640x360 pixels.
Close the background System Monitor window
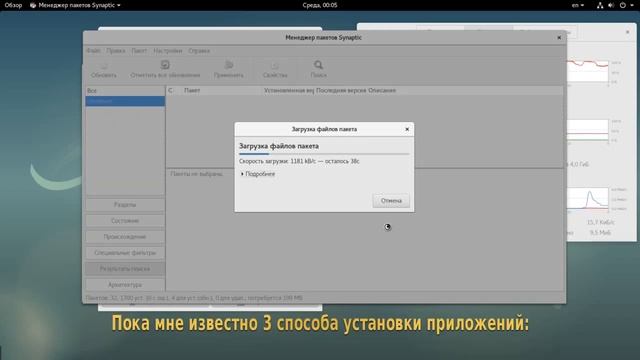627,32
